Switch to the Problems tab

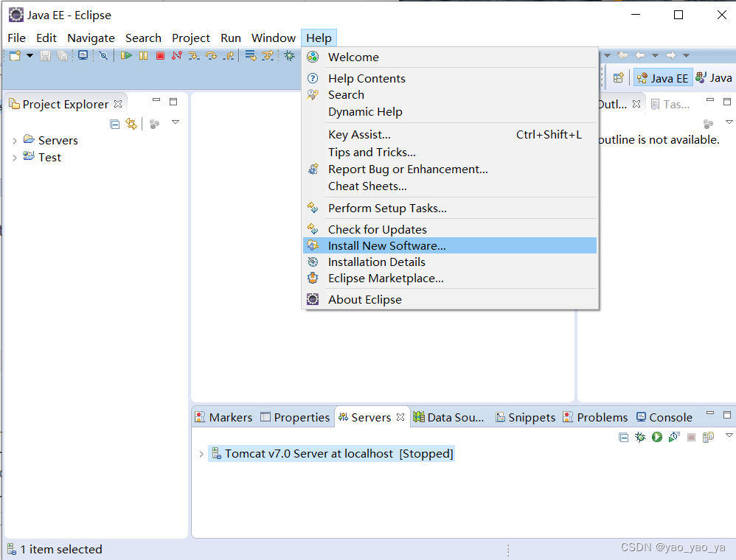(595, 417)
